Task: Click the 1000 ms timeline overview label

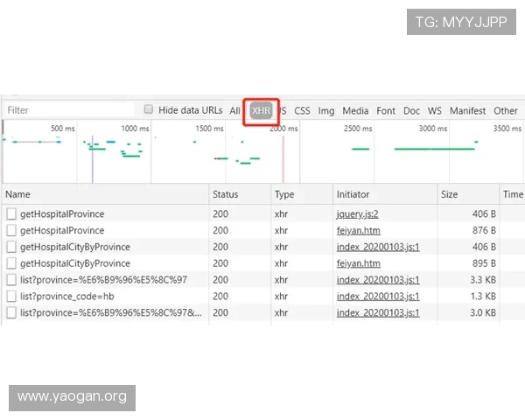Action: tap(135, 129)
